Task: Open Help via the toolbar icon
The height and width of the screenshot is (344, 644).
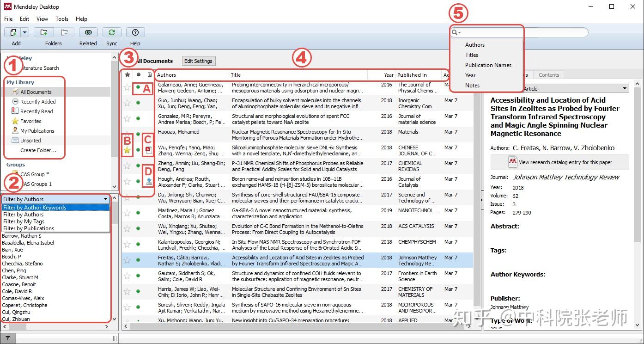Action: click(135, 32)
